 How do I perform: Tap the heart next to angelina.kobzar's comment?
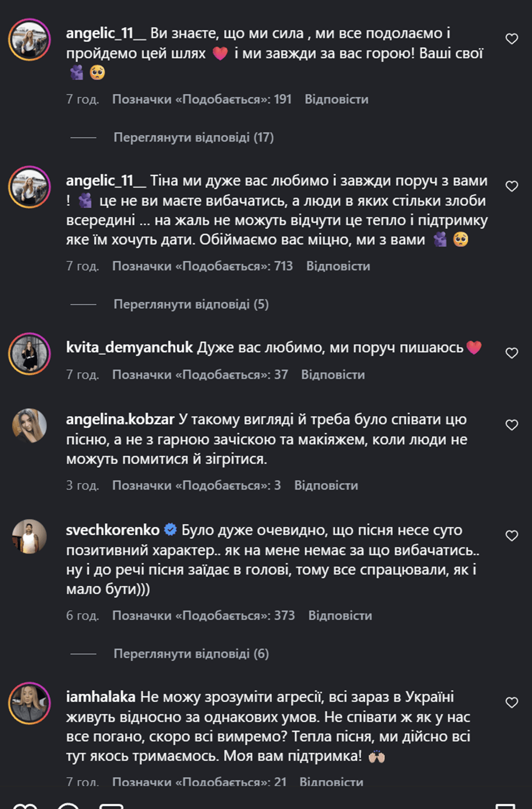512,425
